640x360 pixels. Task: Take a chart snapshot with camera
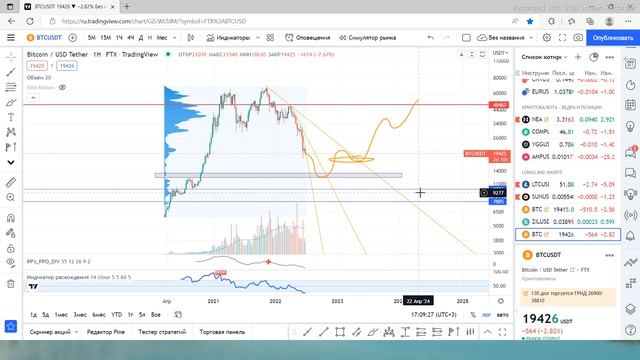[578, 38]
